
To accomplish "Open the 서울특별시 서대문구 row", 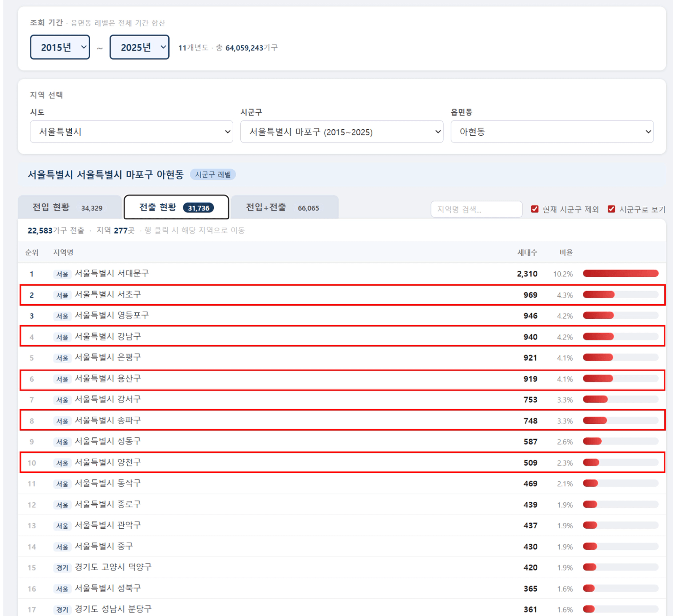I will click(112, 274).
